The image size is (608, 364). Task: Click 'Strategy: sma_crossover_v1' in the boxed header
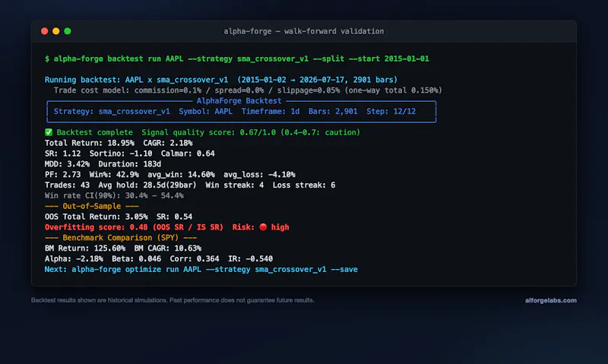pyautogui.click(x=112, y=111)
